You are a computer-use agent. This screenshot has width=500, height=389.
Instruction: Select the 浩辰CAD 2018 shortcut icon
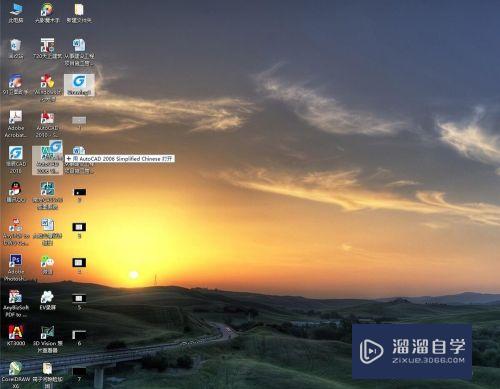pos(16,159)
